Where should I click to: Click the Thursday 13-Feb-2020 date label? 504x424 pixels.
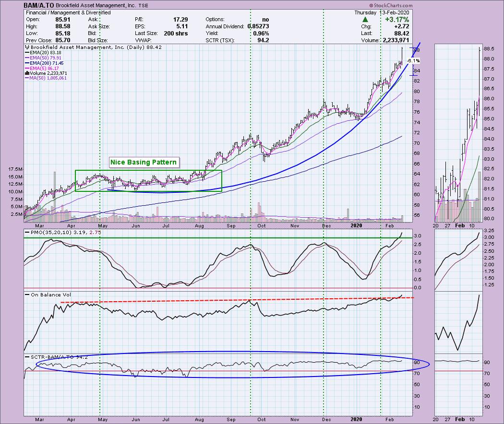[x=382, y=12]
